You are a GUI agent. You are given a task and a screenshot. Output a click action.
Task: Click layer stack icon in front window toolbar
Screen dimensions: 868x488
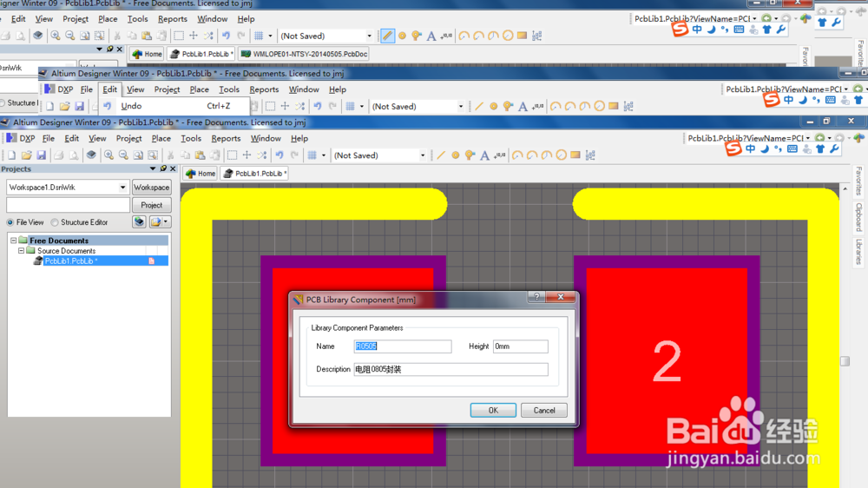91,155
